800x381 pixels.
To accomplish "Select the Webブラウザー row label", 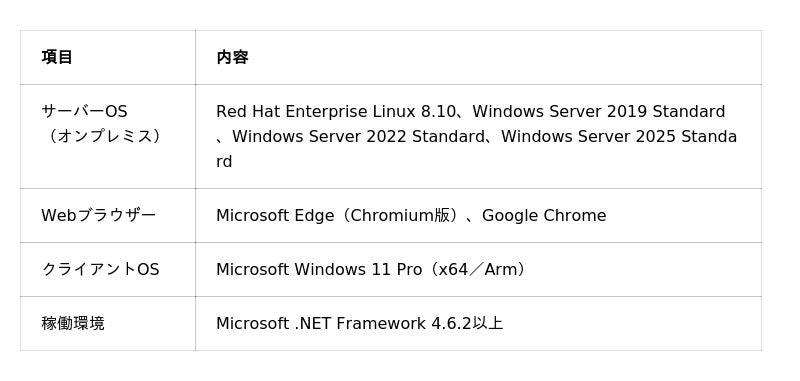I will (x=98, y=215).
